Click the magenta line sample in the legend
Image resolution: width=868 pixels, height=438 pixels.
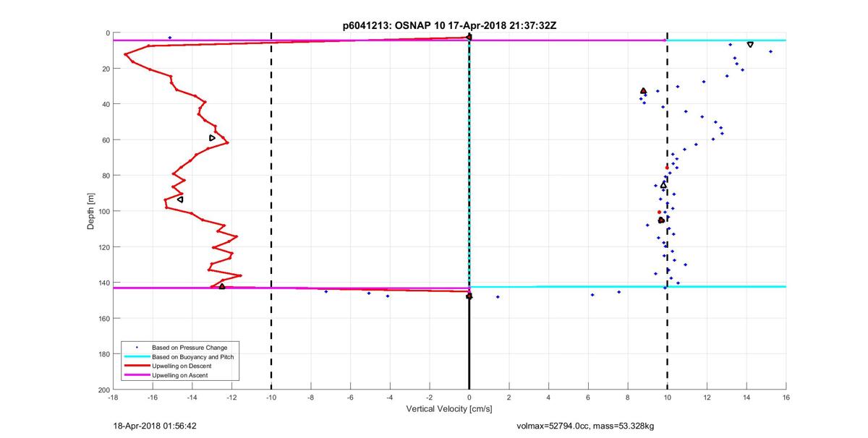(x=136, y=376)
